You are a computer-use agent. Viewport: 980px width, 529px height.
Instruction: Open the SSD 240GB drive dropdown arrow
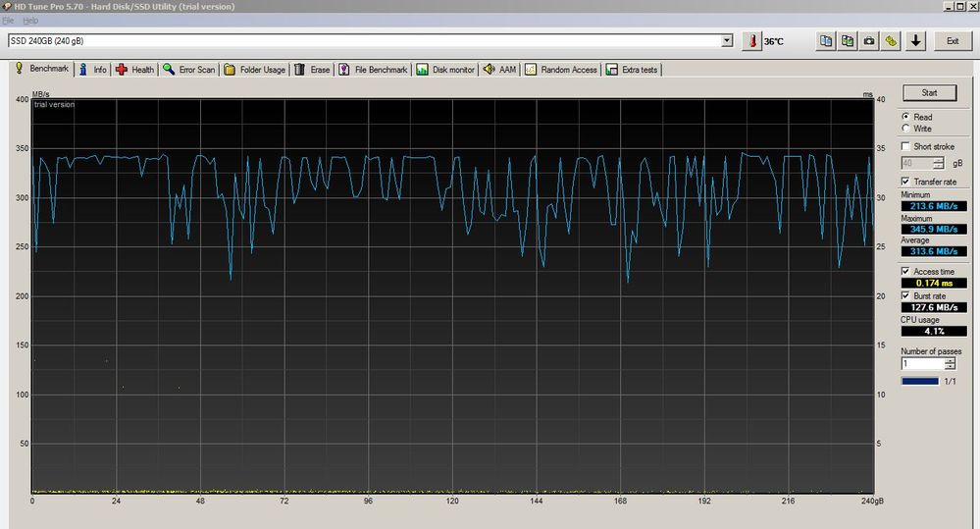(x=727, y=40)
